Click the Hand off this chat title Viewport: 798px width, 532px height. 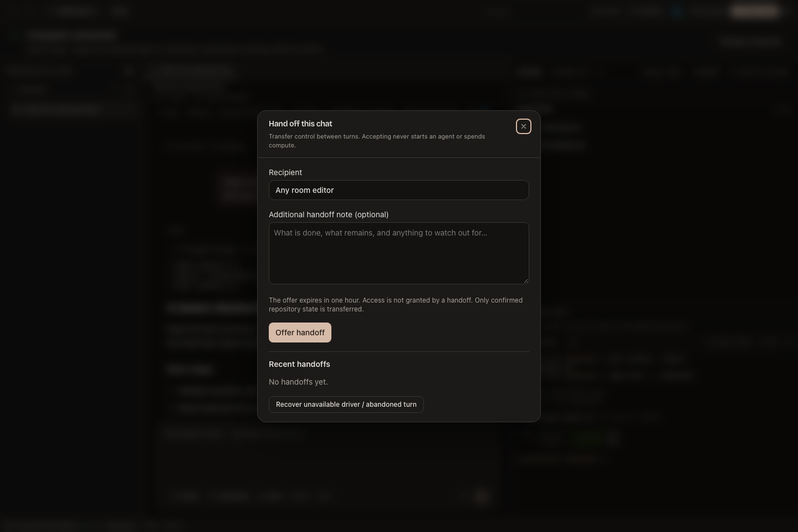point(300,124)
